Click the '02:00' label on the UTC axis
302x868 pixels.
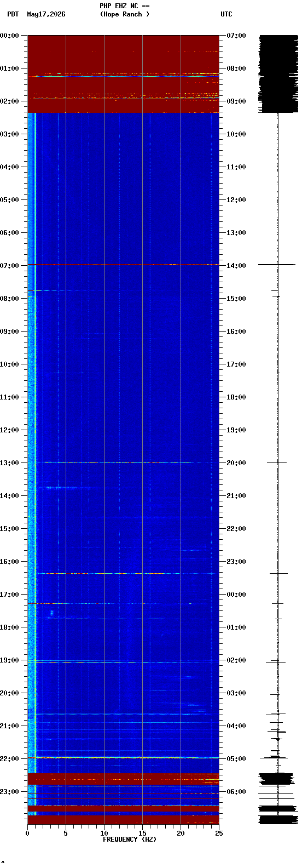click(236, 660)
